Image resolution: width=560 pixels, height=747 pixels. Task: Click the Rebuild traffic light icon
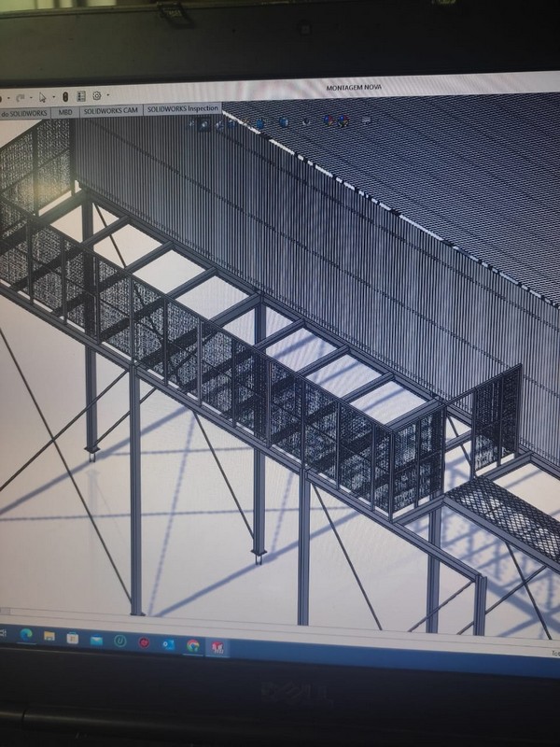(x=65, y=97)
